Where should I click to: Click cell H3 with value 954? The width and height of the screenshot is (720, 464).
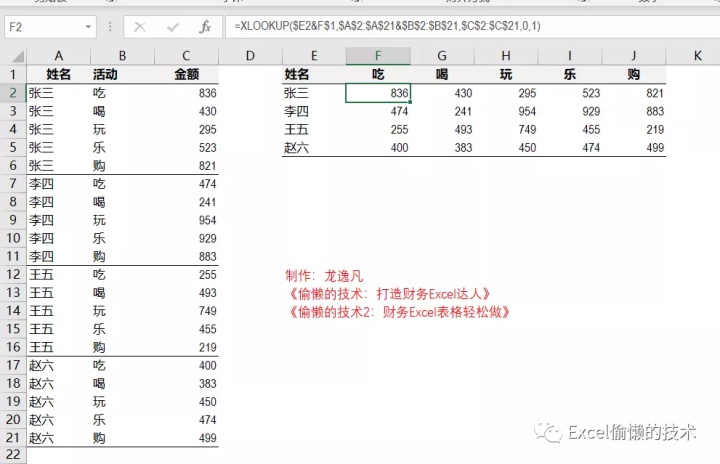point(506,111)
